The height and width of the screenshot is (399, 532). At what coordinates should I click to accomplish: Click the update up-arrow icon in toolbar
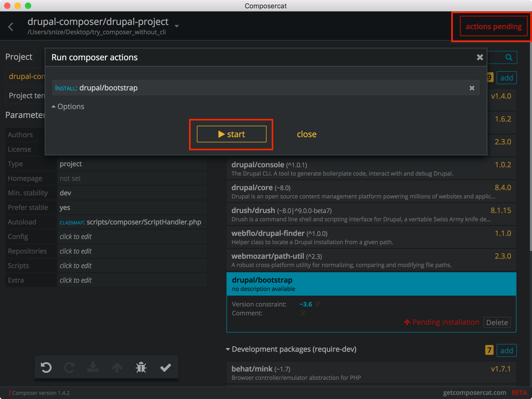click(117, 367)
